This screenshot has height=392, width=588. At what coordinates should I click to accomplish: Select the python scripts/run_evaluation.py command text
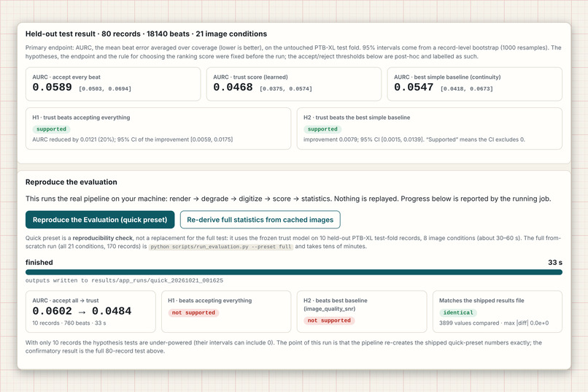[221, 247]
